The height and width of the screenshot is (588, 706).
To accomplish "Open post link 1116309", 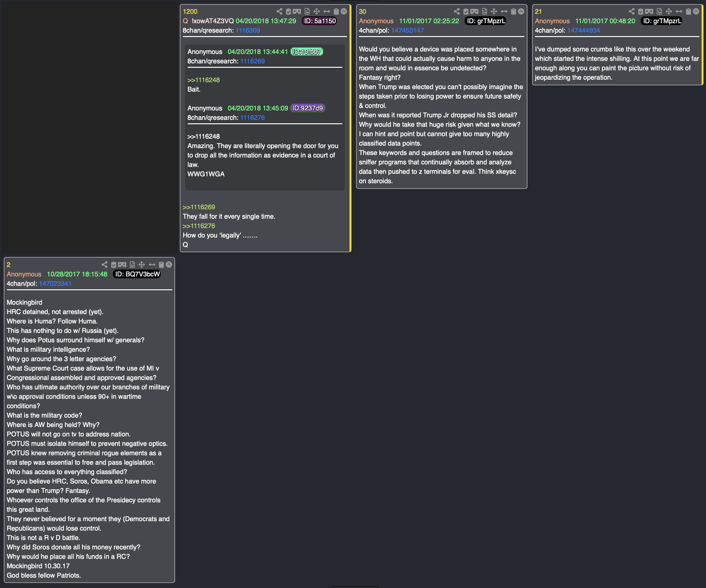I will [x=248, y=30].
